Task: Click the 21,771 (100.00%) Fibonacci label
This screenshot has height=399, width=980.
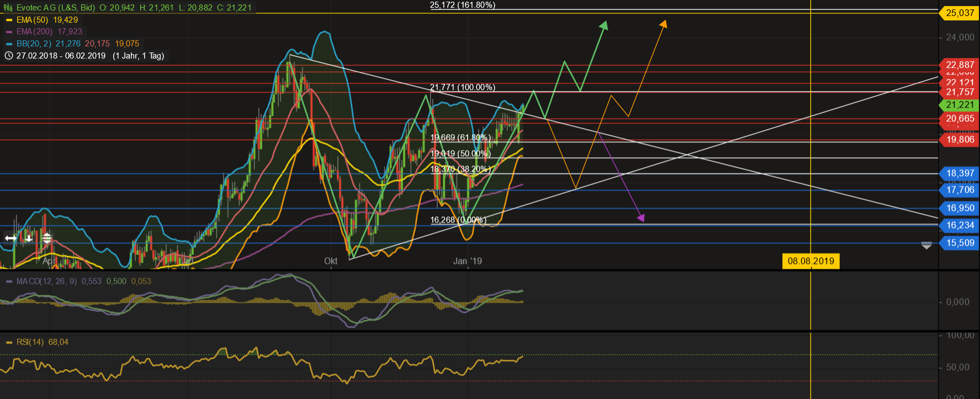Action: click(x=463, y=87)
